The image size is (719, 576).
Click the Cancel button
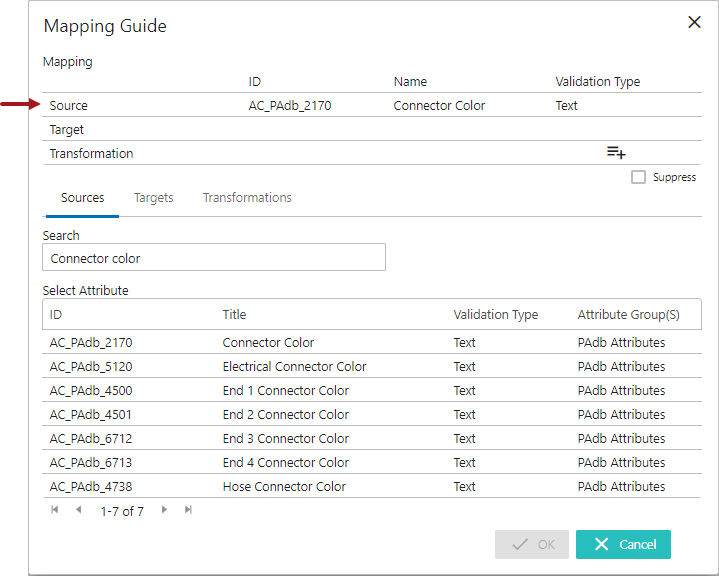coord(622,544)
